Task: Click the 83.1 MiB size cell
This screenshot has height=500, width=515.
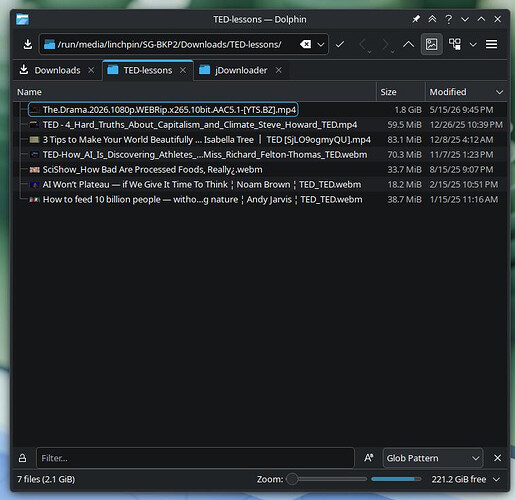Action: point(404,140)
